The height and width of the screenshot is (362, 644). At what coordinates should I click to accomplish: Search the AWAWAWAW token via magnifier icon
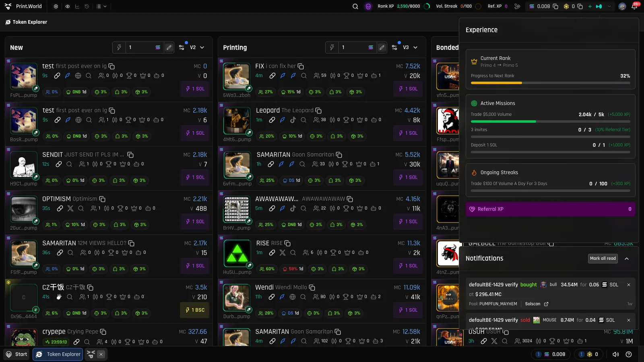tap(304, 208)
